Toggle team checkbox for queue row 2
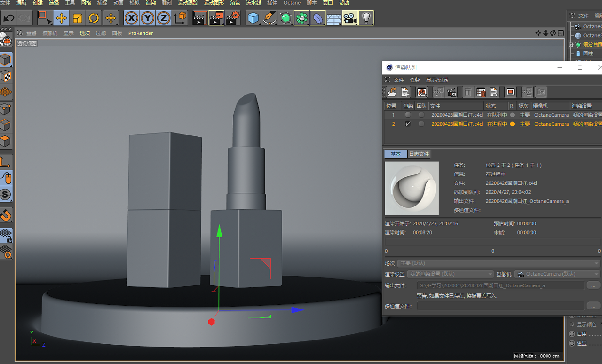Screen dimensions: 602x364 pyautogui.click(x=421, y=124)
